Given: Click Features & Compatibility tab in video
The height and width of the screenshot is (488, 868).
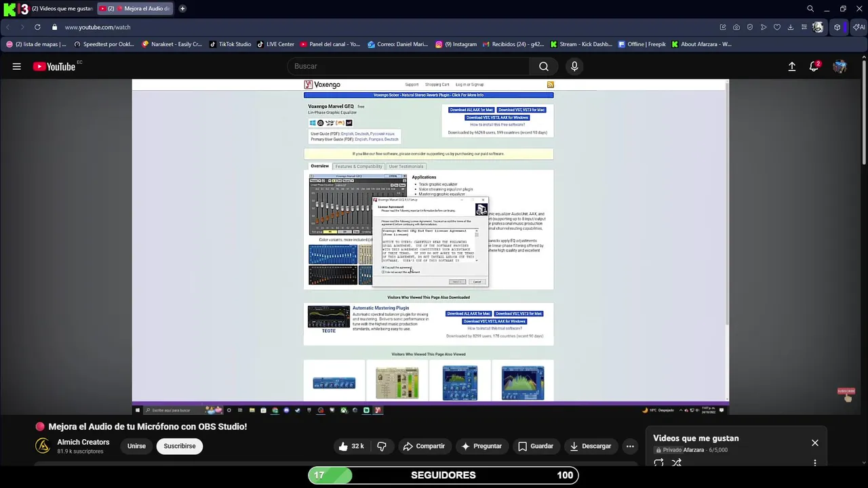Looking at the screenshot, I should (x=358, y=166).
